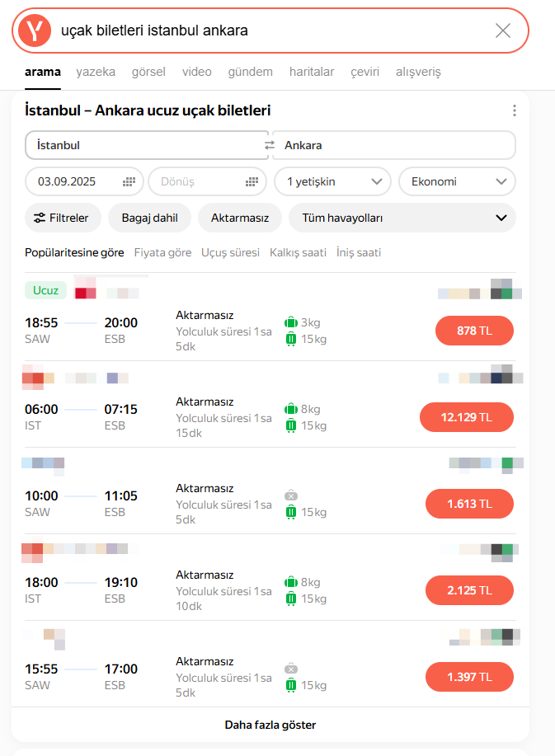This screenshot has height=756, width=555.
Task: Swap origin and destination cities
Action: coord(269,145)
